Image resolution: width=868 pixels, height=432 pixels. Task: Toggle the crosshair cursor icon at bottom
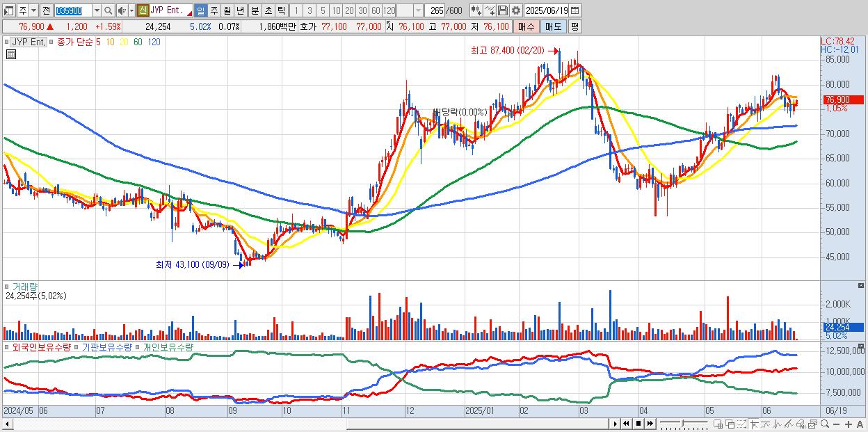point(754,424)
